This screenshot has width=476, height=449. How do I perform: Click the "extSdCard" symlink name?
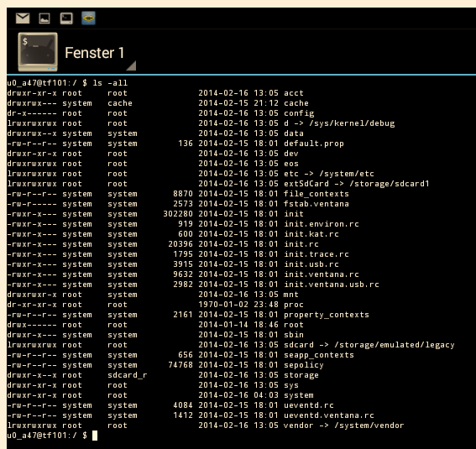306,184
